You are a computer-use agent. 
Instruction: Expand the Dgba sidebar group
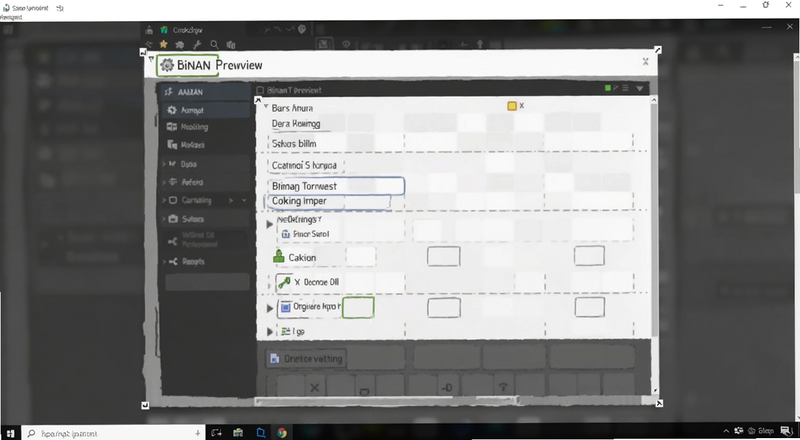(164, 164)
